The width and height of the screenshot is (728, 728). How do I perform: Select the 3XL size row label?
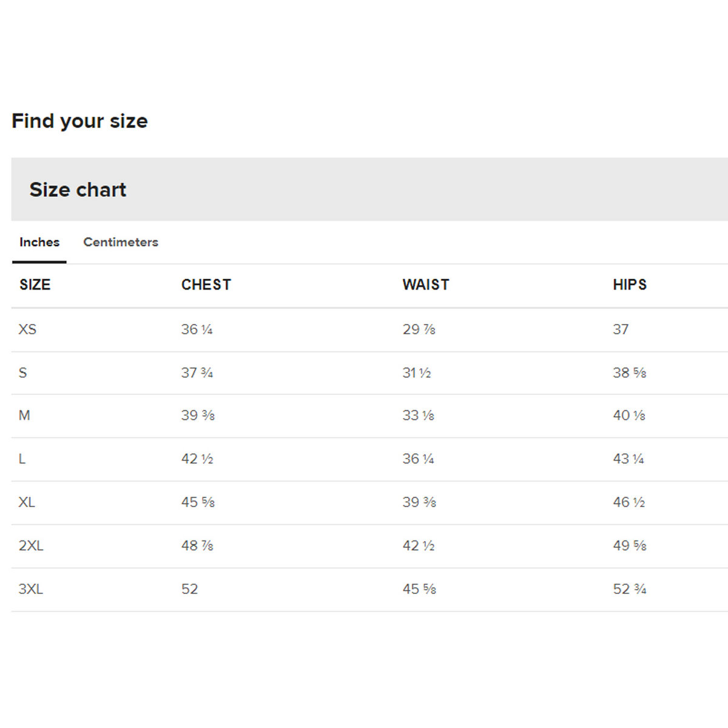click(31, 589)
